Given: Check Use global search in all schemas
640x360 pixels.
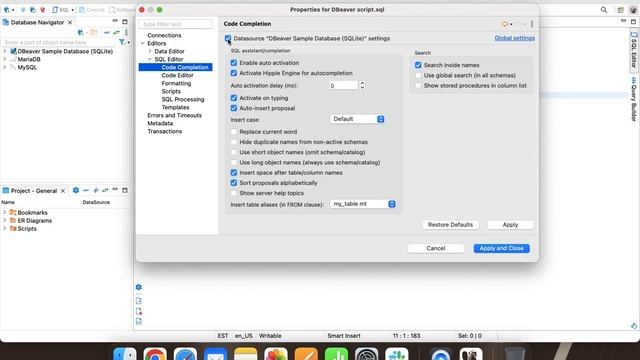Looking at the screenshot, I should point(418,76).
